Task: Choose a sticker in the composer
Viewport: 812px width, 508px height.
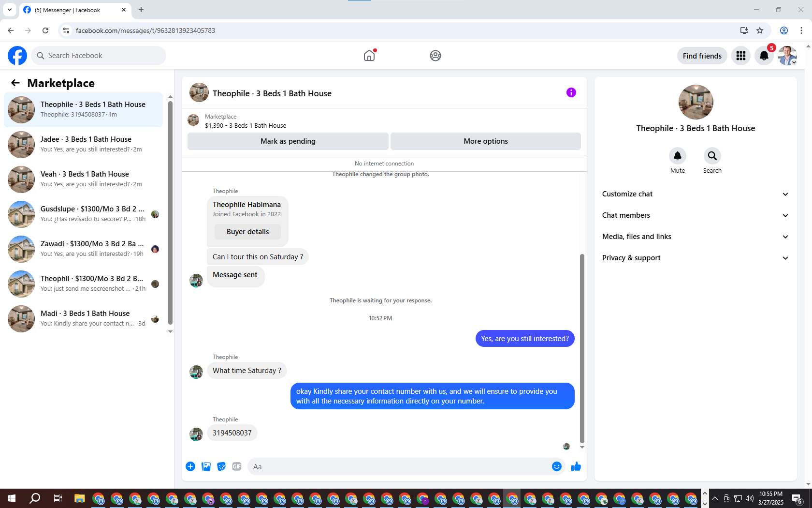Action: [221, 466]
